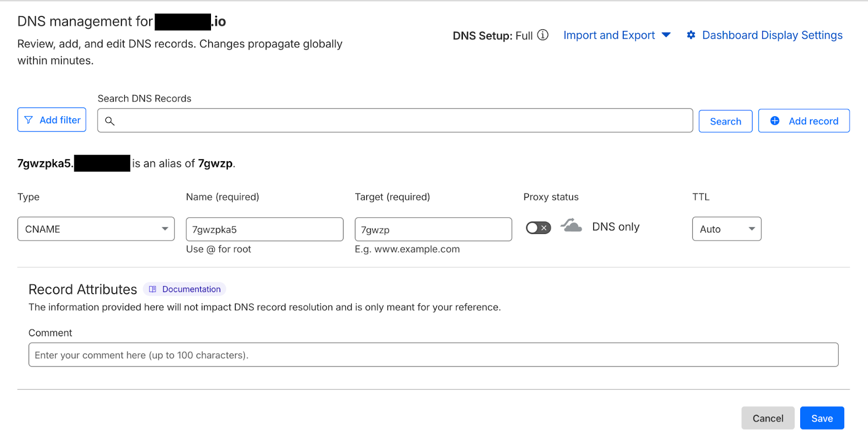This screenshot has width=868, height=436.
Task: Click the filter funnel icon
Action: [29, 120]
